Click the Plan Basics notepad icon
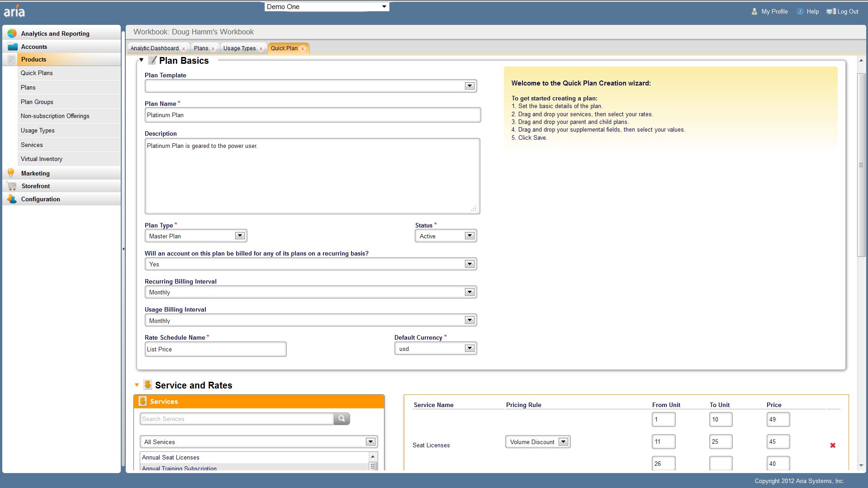 coord(152,60)
